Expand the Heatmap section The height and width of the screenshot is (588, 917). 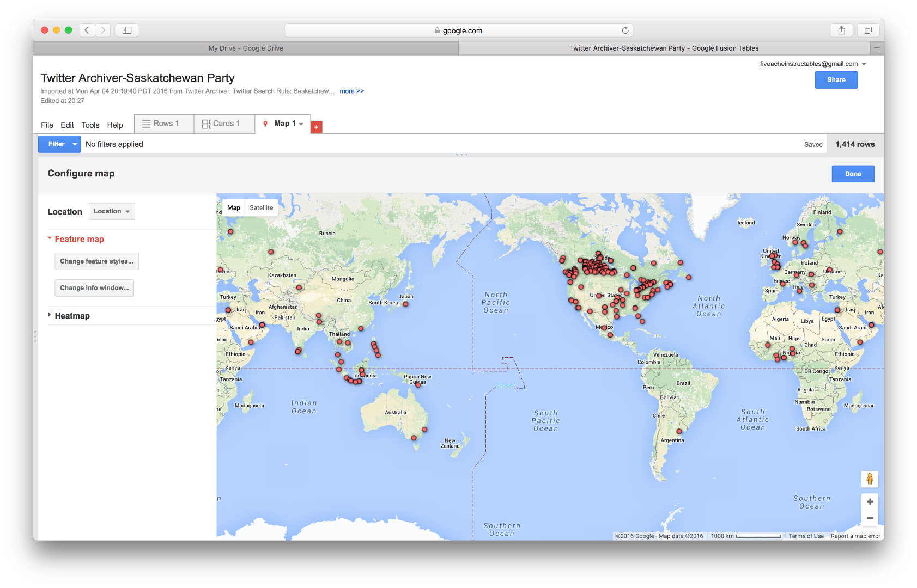[50, 316]
